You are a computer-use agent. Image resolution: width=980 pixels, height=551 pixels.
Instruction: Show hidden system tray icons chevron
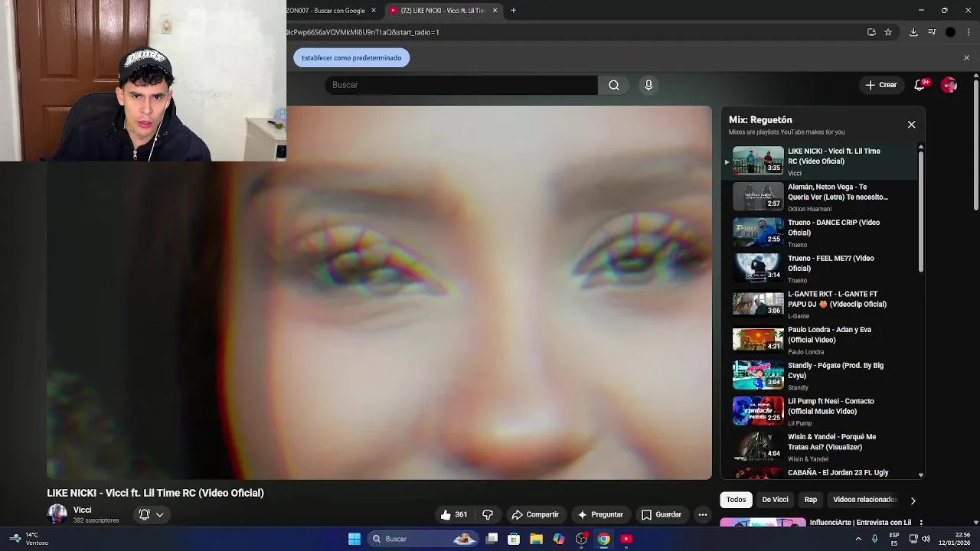coord(858,539)
